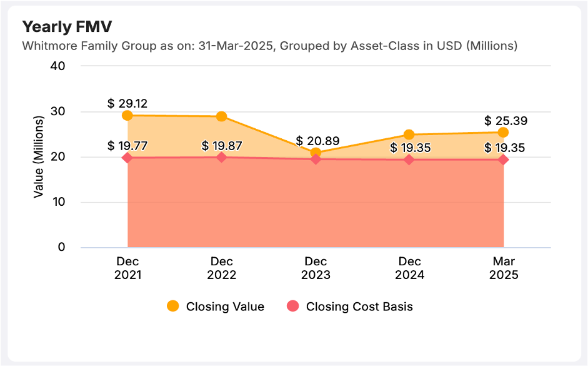Toggle the Closing Cost Basis legend series

pos(359,307)
